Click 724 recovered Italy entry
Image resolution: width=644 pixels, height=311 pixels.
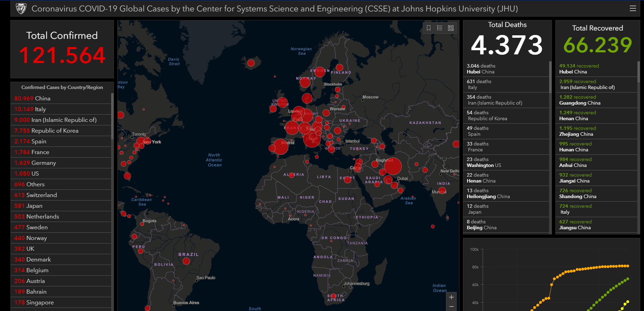coord(596,209)
